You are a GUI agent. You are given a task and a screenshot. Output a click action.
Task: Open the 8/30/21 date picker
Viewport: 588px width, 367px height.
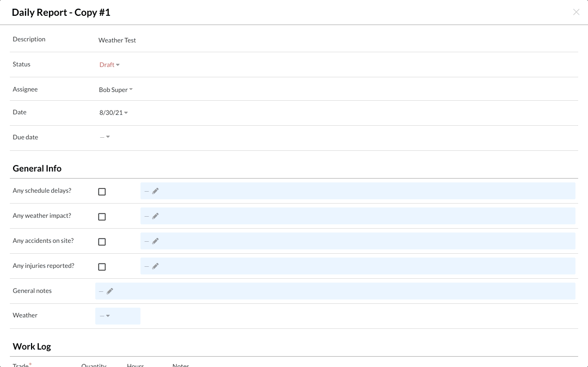pyautogui.click(x=113, y=113)
